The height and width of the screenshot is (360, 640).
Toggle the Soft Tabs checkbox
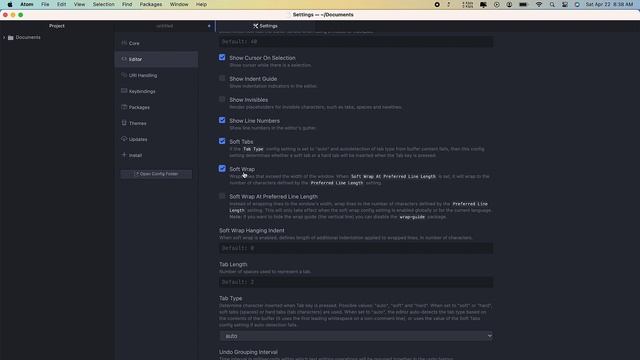click(x=222, y=141)
